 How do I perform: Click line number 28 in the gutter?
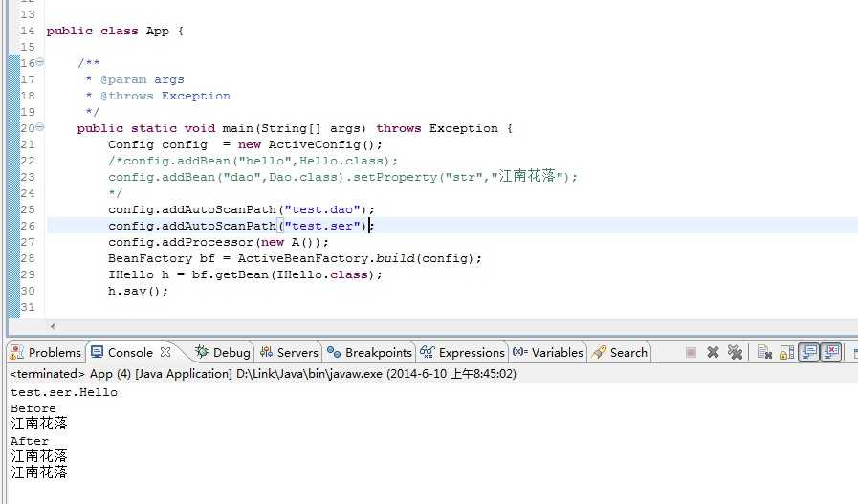pyautogui.click(x=28, y=258)
